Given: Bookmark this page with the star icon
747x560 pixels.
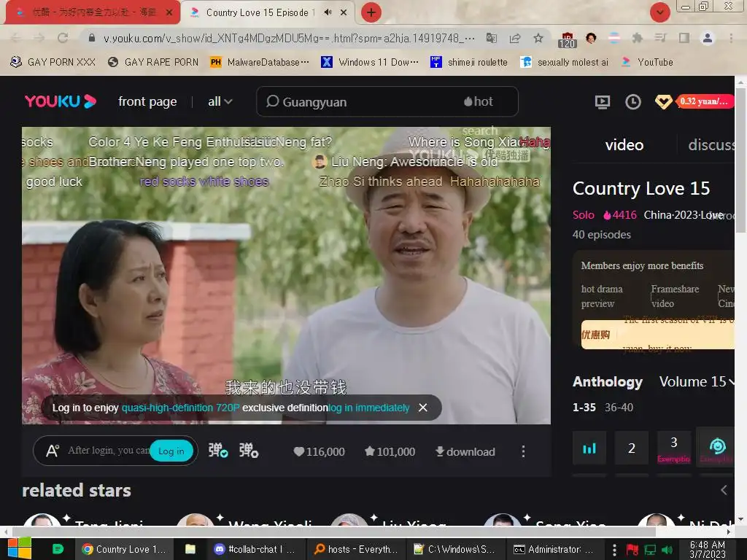Looking at the screenshot, I should pos(538,38).
